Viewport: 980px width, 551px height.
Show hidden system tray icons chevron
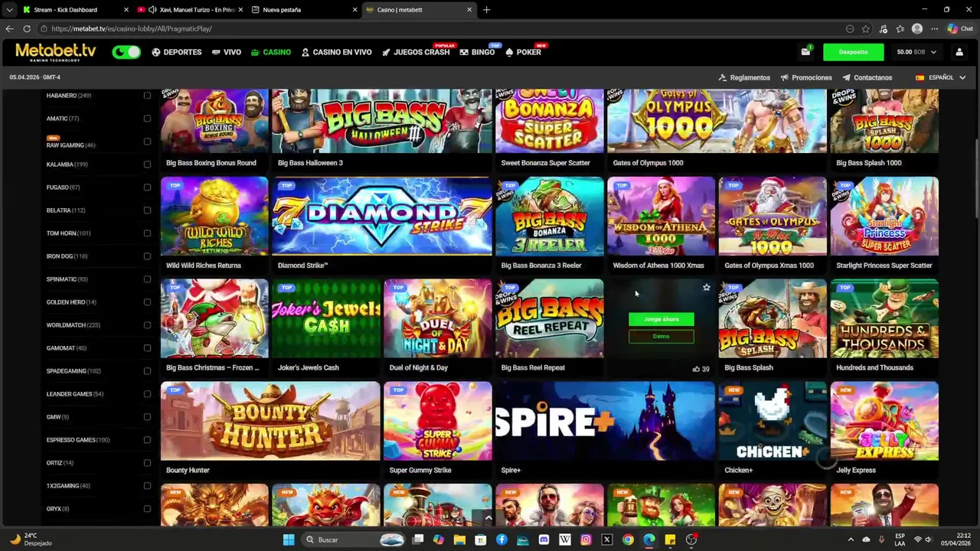(850, 540)
